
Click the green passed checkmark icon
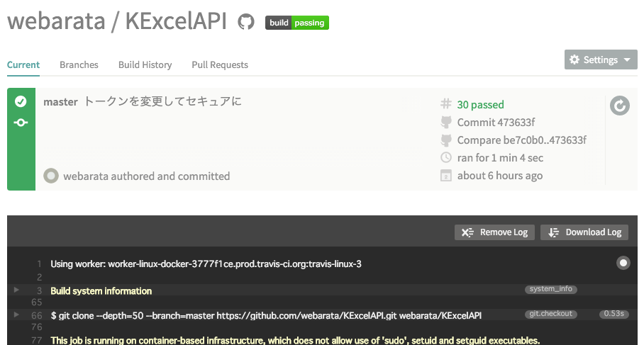coord(21,101)
